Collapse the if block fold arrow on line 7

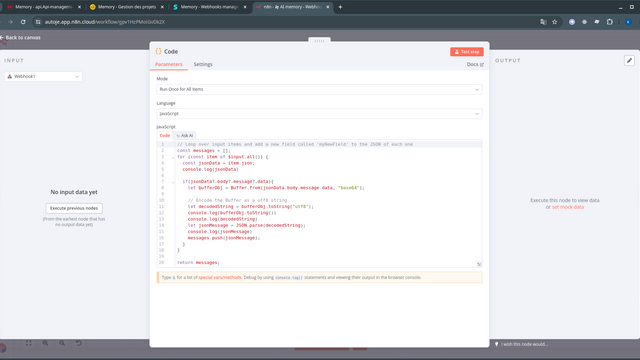173,182
